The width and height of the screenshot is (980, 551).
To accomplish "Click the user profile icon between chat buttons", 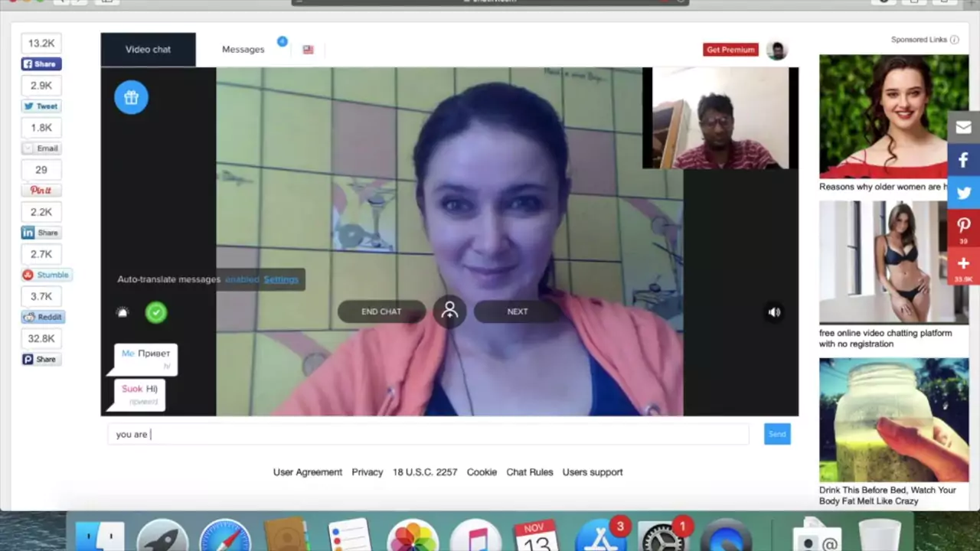I will point(449,311).
